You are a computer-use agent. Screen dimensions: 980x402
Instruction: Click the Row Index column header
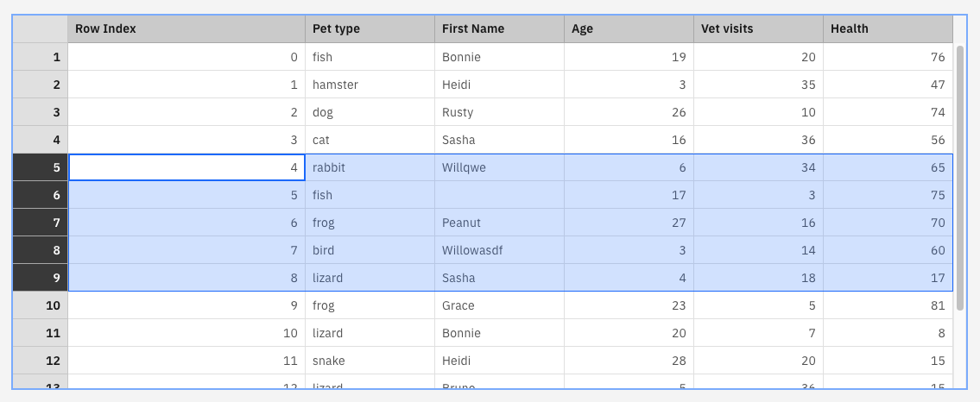(186, 28)
